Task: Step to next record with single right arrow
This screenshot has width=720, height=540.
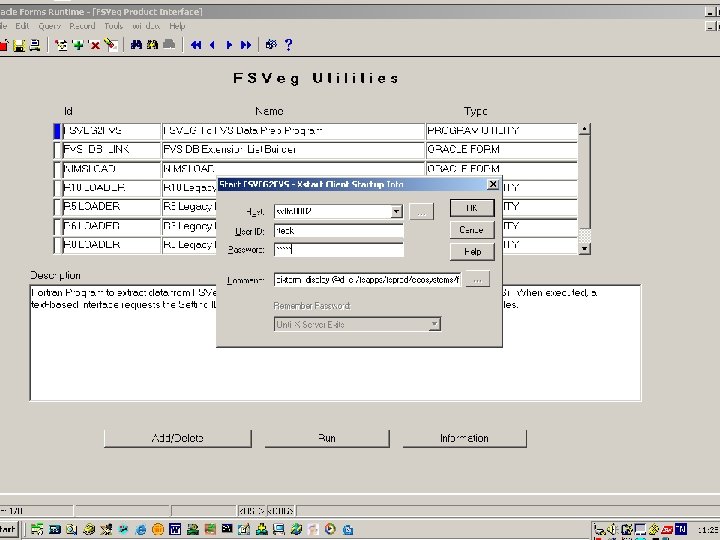Action: coord(230,45)
